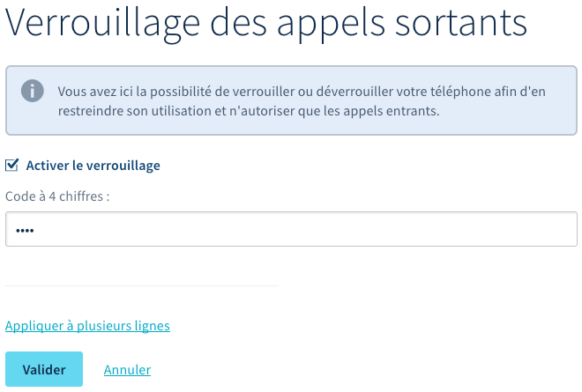Screen dimensions: 582x392
Task: Click the 'Code à 4 chiffres' label
Action: [57, 196]
